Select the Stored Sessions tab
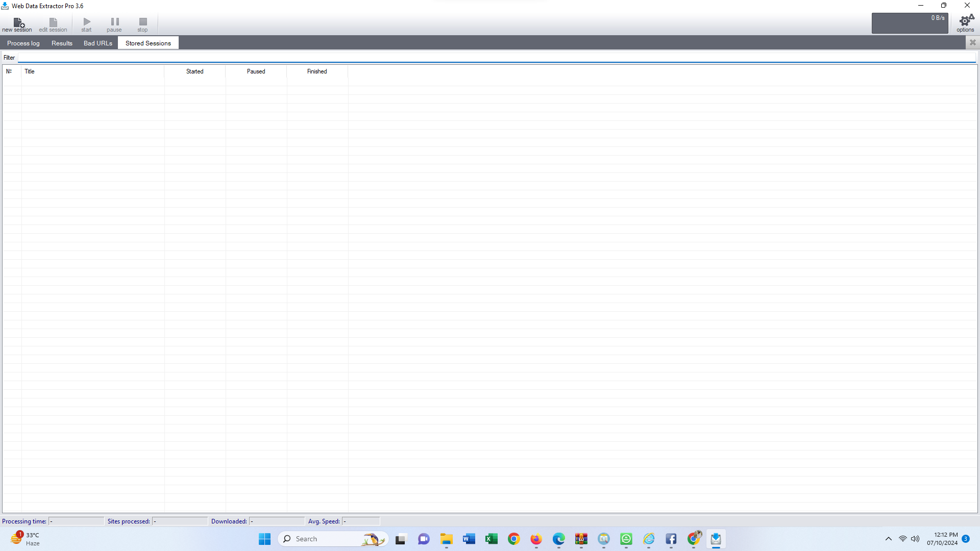This screenshot has width=980, height=551. click(148, 43)
